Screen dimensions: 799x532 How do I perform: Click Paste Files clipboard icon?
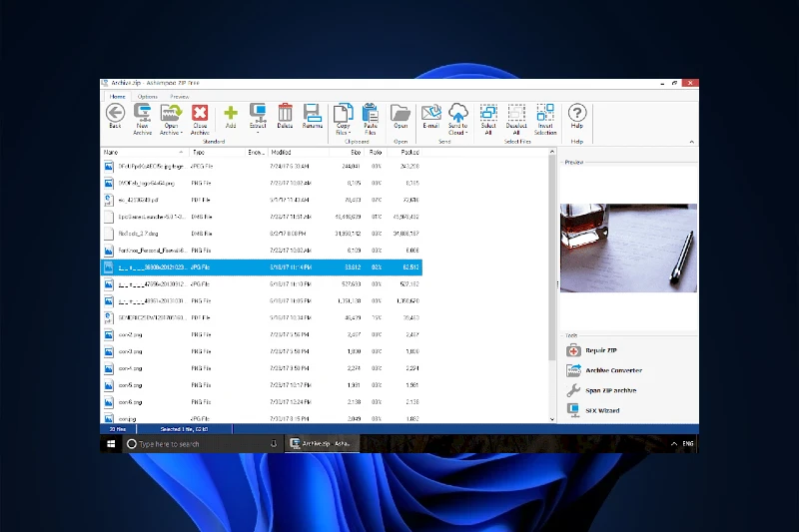click(x=371, y=119)
